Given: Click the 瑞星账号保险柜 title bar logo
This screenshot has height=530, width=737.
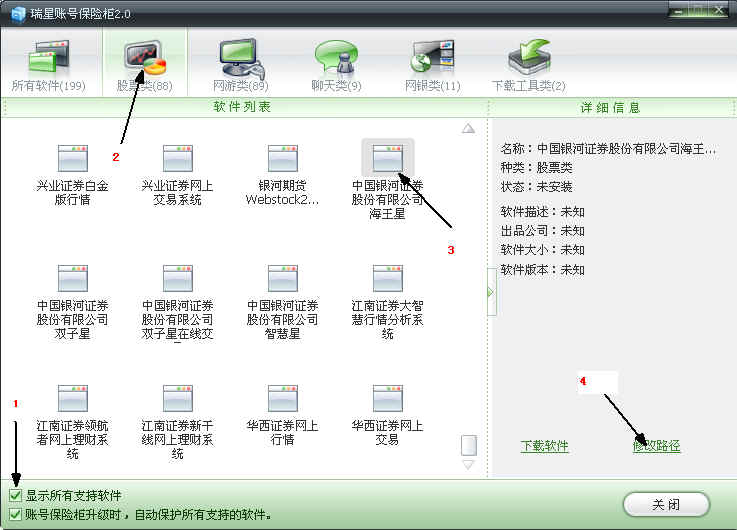Looking at the screenshot, I should tap(18, 14).
